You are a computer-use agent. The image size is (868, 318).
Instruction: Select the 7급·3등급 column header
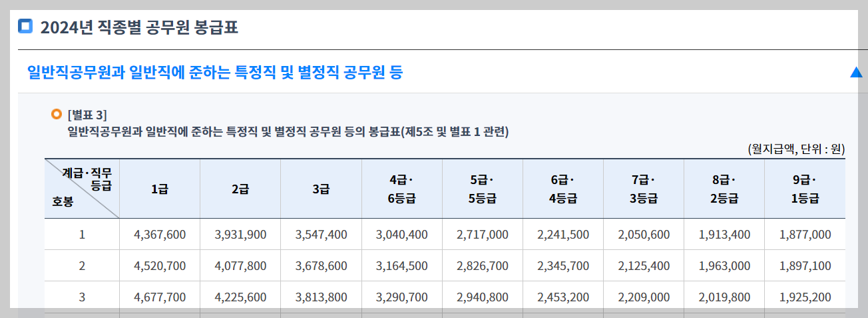(x=644, y=189)
